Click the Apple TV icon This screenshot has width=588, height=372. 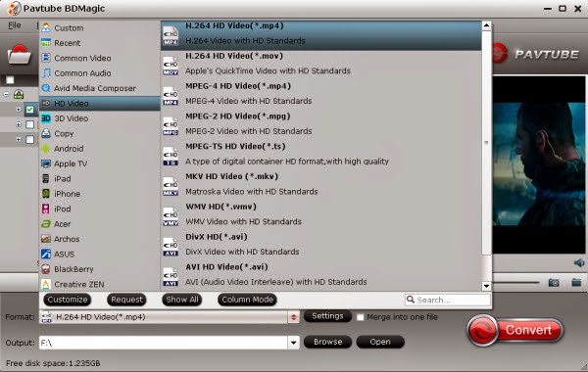(46, 163)
